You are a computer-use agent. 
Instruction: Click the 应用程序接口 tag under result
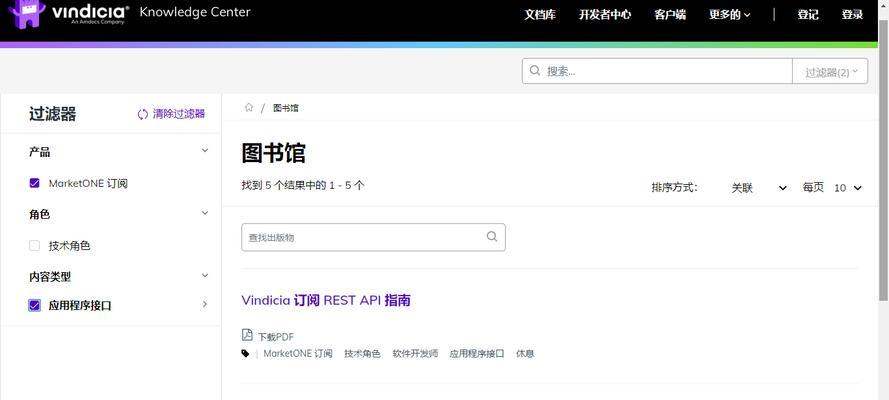click(x=477, y=354)
